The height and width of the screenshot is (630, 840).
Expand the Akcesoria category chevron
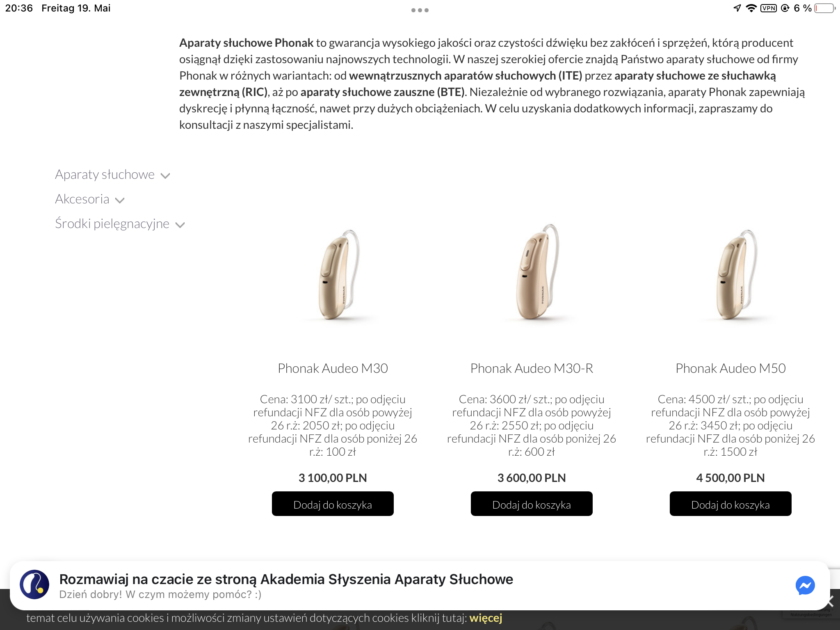120,201
